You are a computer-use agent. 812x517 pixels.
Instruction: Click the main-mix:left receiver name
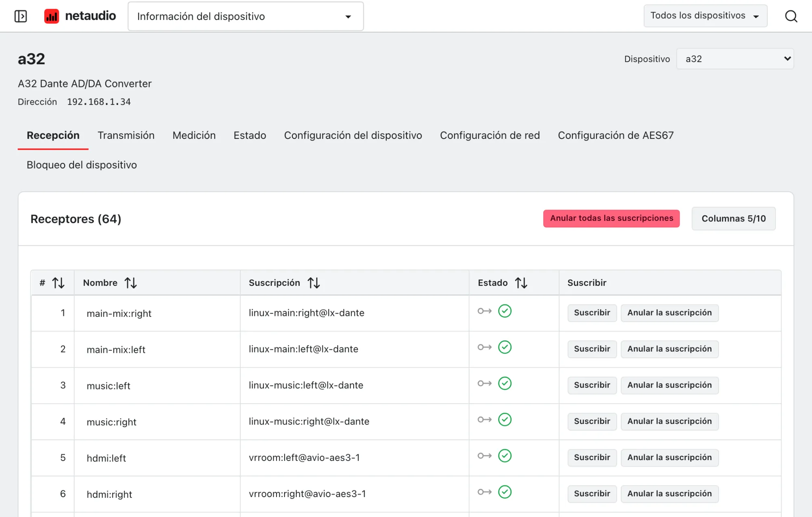click(x=116, y=350)
